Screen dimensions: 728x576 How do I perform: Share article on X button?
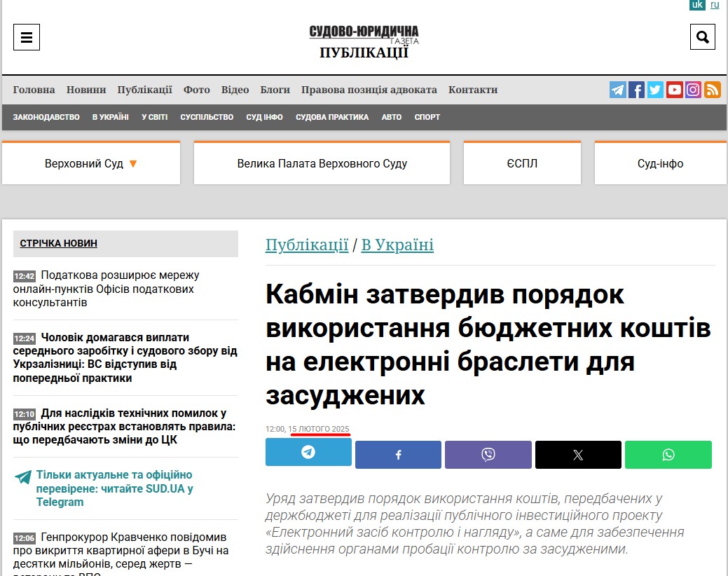578,455
